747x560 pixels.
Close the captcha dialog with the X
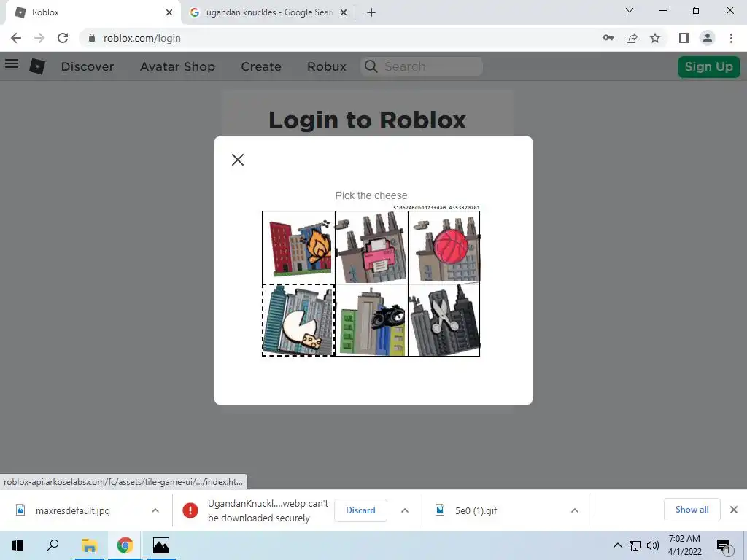point(238,160)
